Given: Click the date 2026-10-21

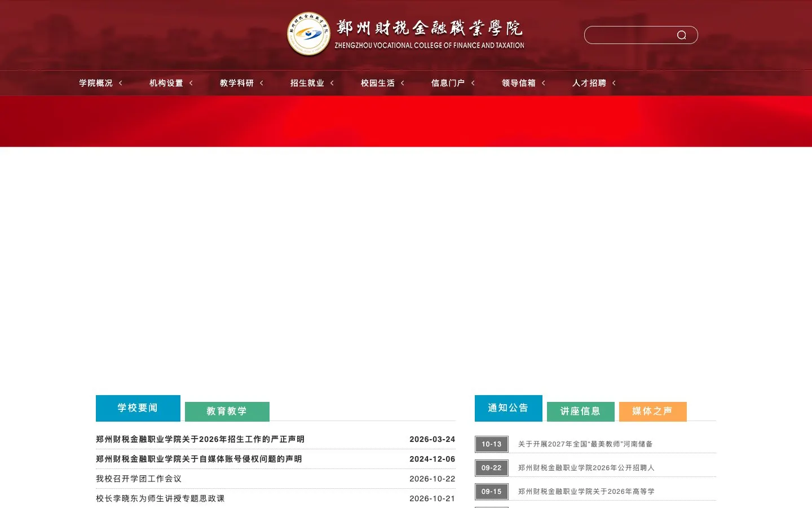Looking at the screenshot, I should tap(433, 498).
